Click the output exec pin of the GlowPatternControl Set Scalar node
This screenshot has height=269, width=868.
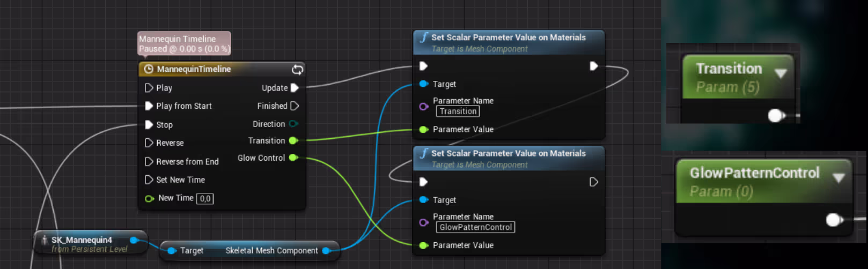click(594, 182)
